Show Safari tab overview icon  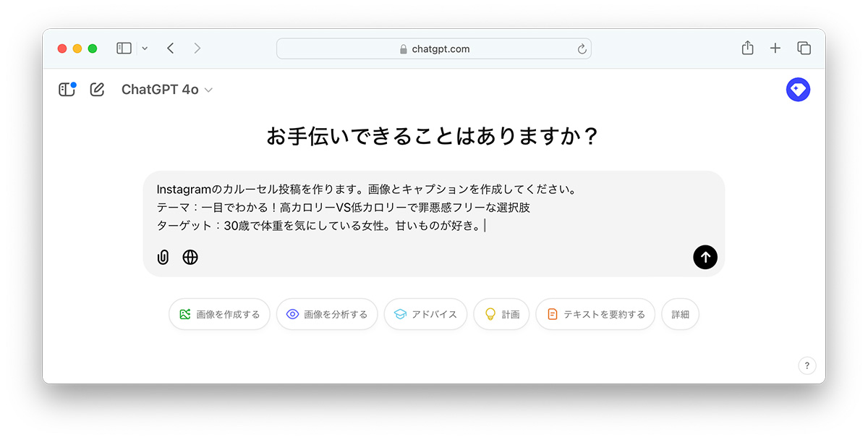pos(804,48)
